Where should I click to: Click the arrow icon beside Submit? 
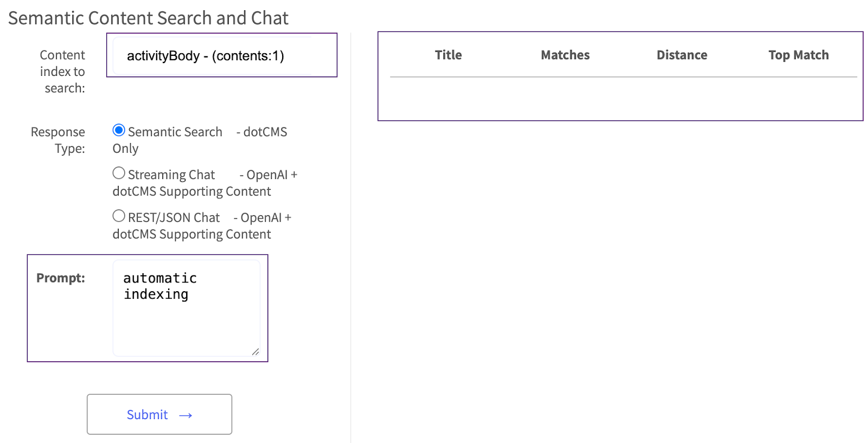[186, 415]
